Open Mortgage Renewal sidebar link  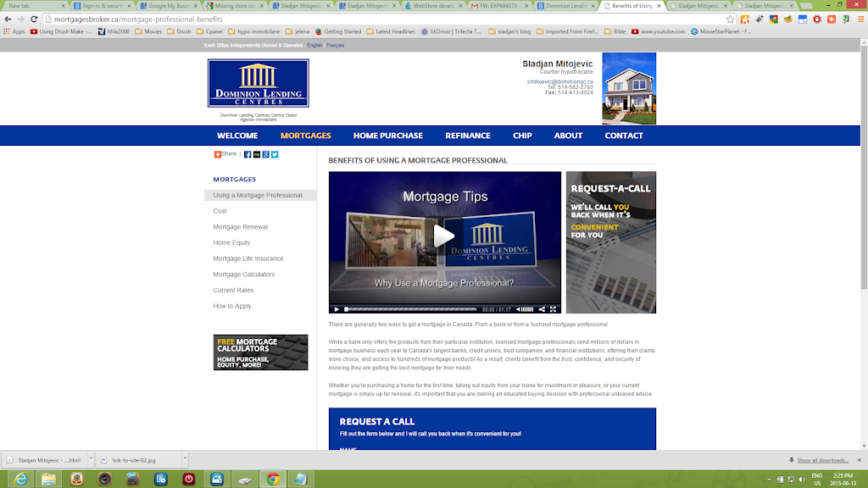pos(240,227)
